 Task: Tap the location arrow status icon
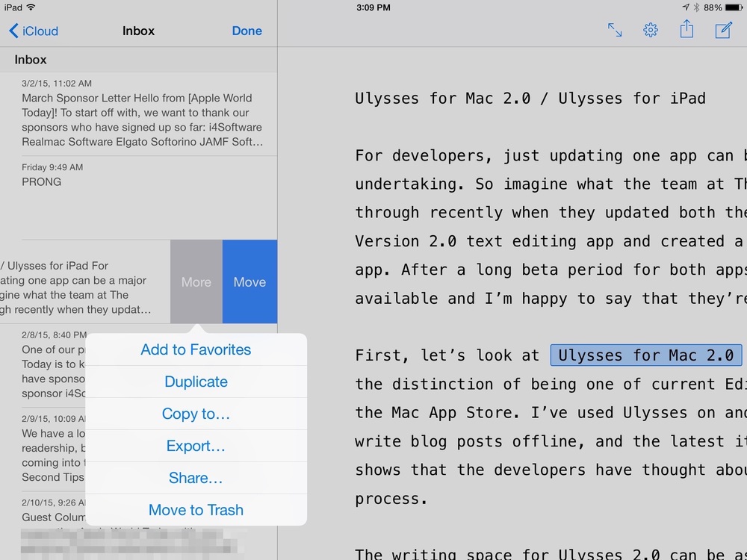point(686,7)
